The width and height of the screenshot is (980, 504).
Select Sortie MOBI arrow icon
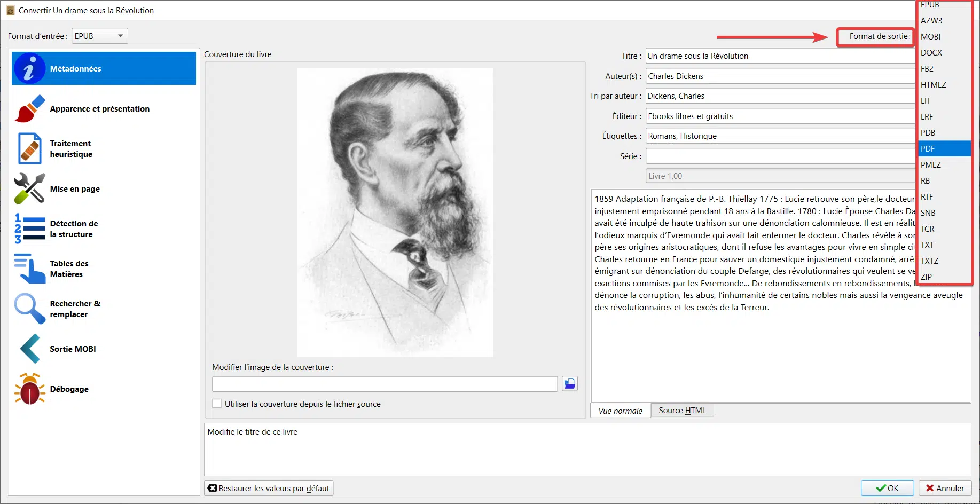(x=29, y=349)
